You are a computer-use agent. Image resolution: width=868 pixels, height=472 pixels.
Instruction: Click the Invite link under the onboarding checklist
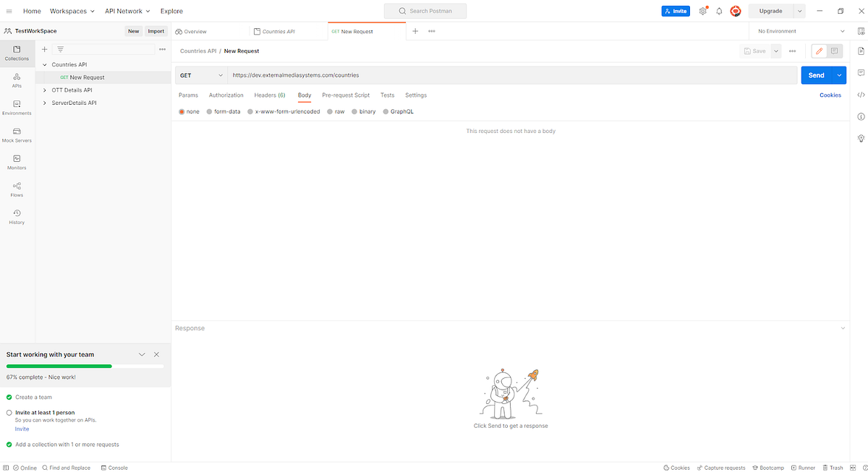[22, 429]
